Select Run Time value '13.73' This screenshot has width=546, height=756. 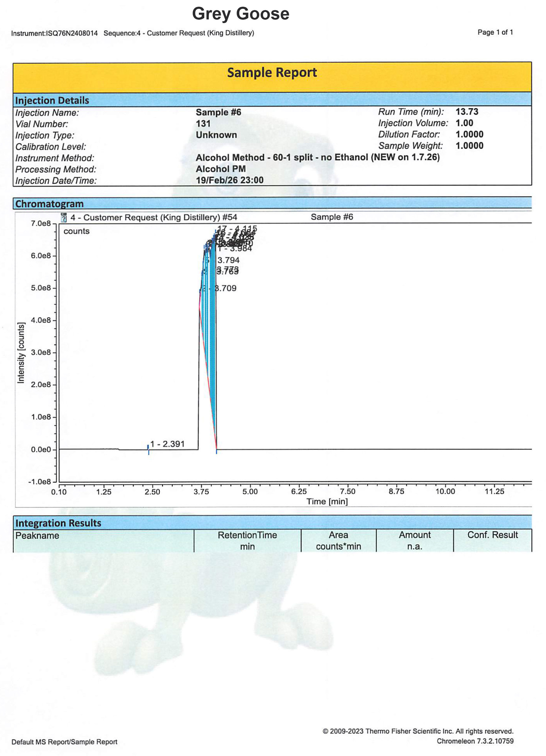pyautogui.click(x=467, y=112)
